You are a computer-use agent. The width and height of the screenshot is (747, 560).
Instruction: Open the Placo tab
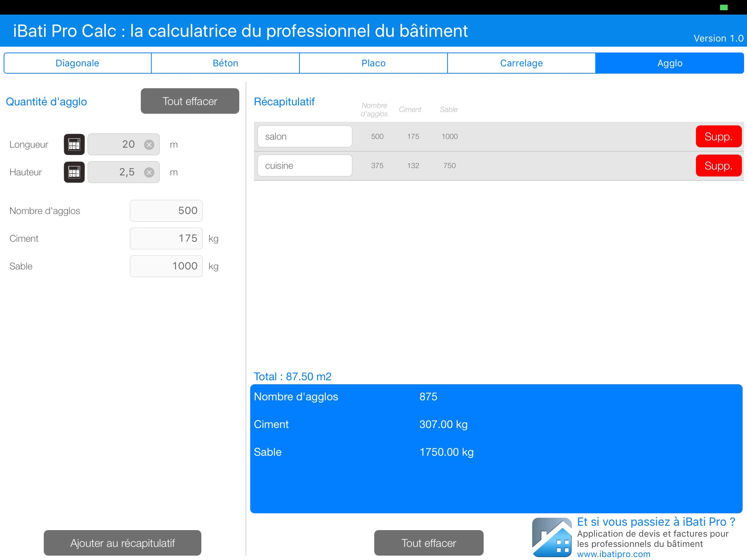(373, 63)
